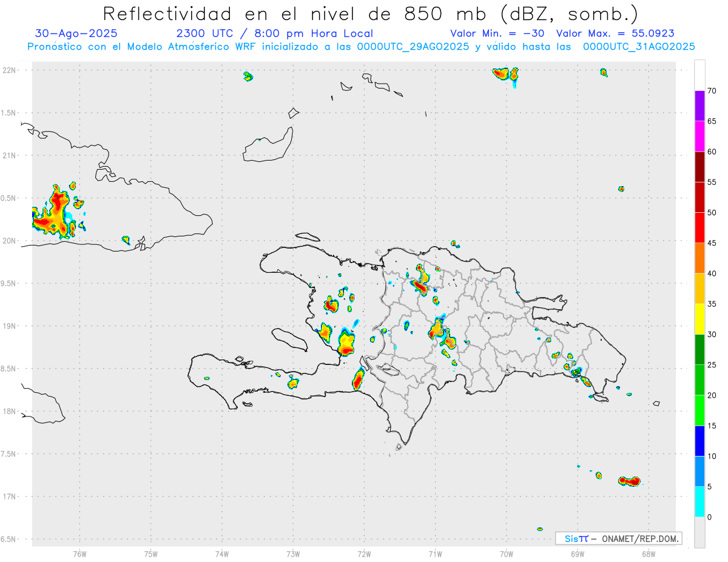Click the 19N latitude axis label
This screenshot has width=728, height=562.
click(10, 326)
